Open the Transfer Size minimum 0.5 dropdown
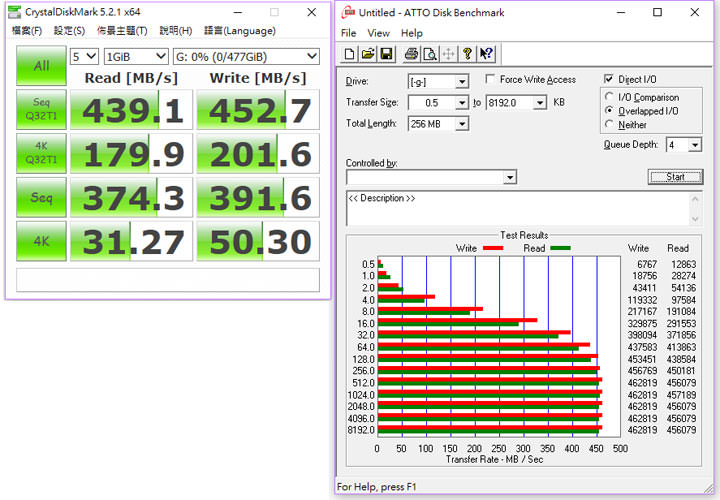 tap(462, 102)
